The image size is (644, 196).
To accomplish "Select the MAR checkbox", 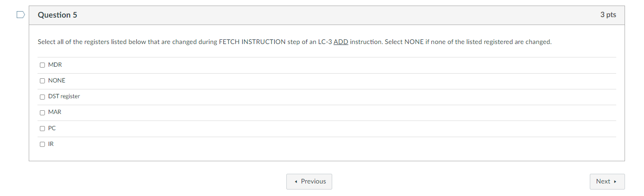I will click(x=43, y=112).
